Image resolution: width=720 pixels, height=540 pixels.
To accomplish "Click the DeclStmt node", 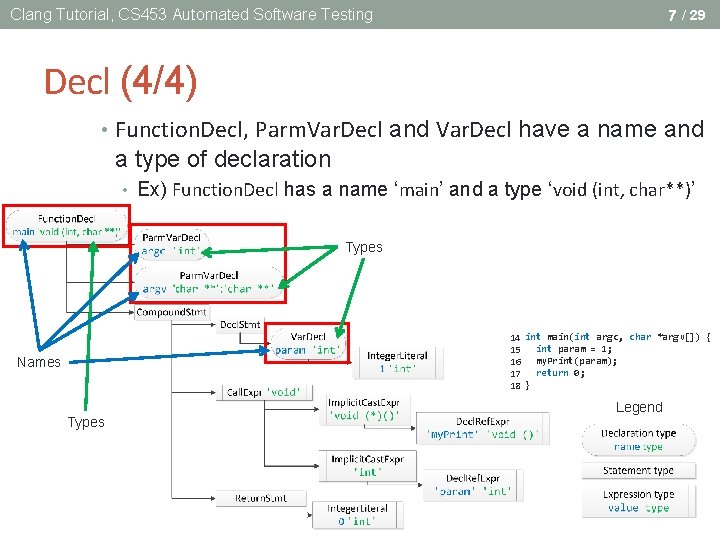I will (240, 325).
